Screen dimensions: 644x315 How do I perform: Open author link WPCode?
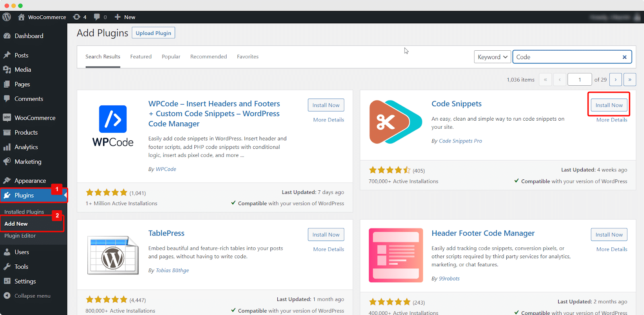coord(166,169)
